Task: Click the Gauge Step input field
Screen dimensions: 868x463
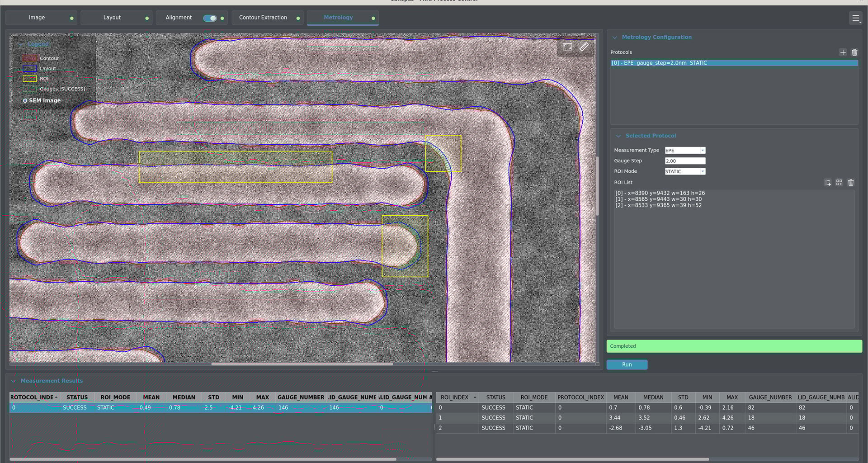Action: click(684, 161)
